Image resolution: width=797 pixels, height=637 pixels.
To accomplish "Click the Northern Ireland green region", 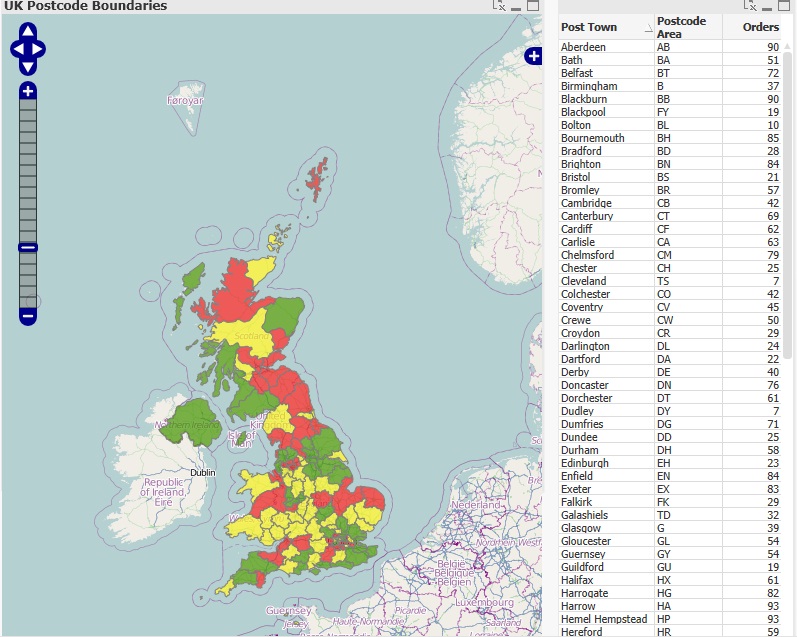I will [190, 420].
